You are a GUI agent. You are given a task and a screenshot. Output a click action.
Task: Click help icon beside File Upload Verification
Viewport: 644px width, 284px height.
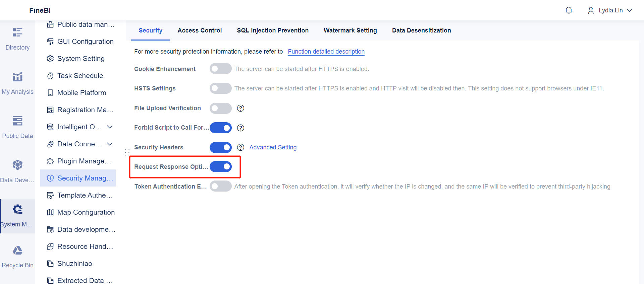(240, 108)
